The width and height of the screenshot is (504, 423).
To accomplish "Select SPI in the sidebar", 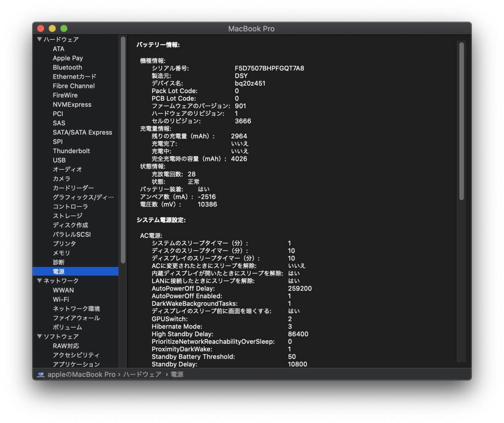I will click(x=58, y=141).
